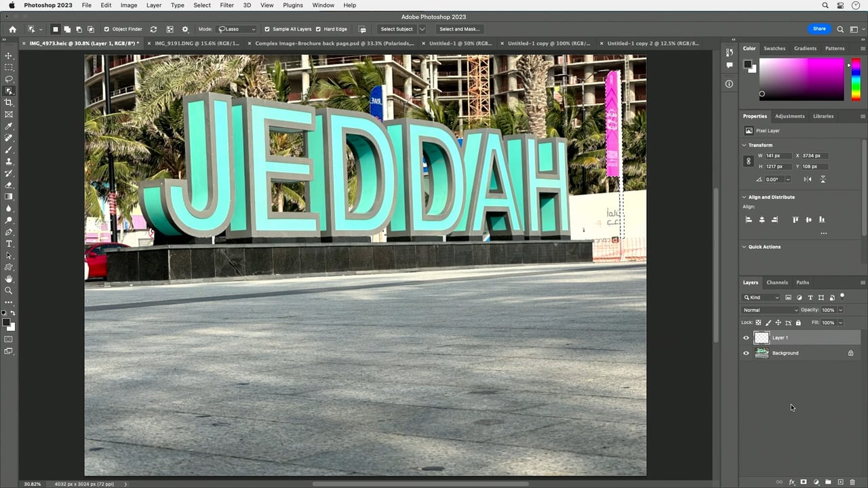Toggle the link width and height constraint
The image size is (868, 488).
tap(749, 161)
